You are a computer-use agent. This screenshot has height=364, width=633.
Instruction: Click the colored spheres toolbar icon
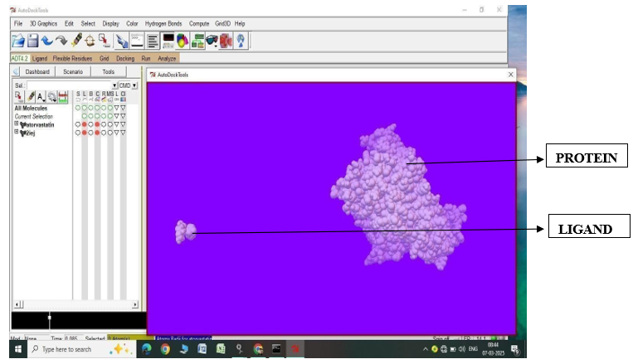[182, 40]
